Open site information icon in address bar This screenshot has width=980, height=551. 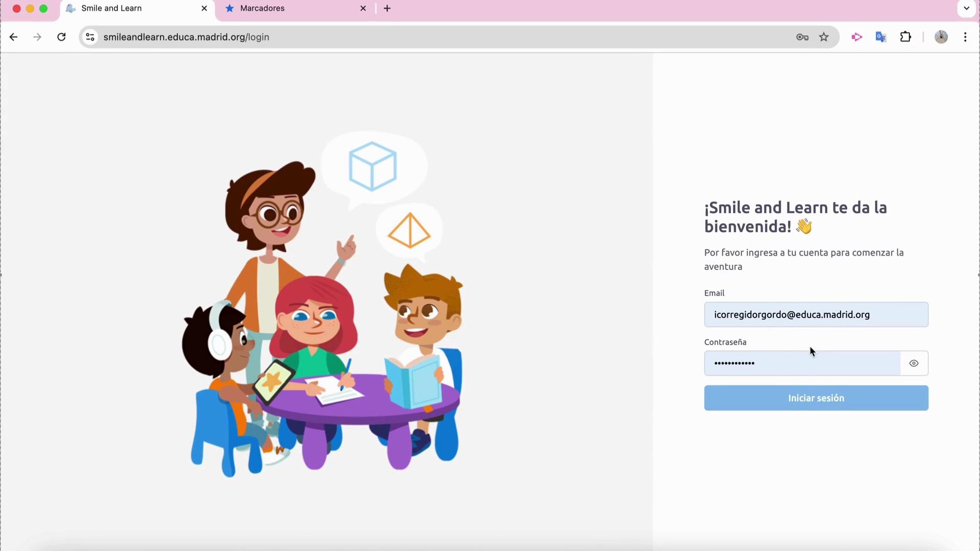click(90, 37)
